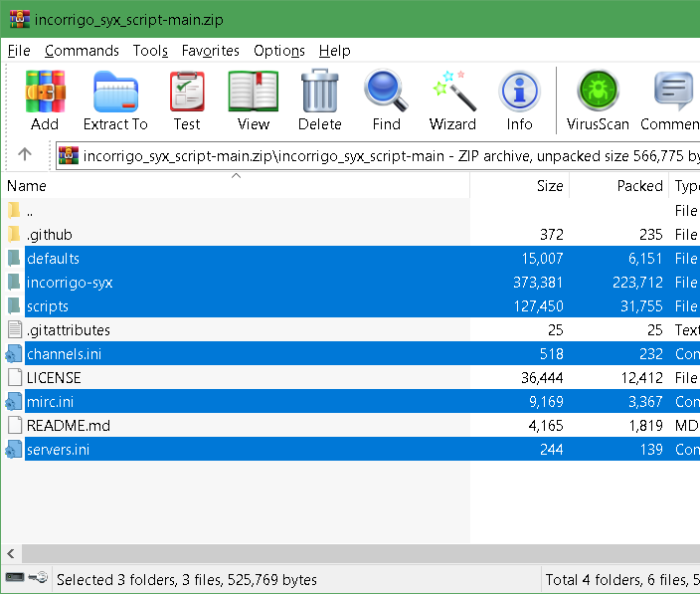Open the Commands menu
The image size is (700, 594).
point(82,51)
